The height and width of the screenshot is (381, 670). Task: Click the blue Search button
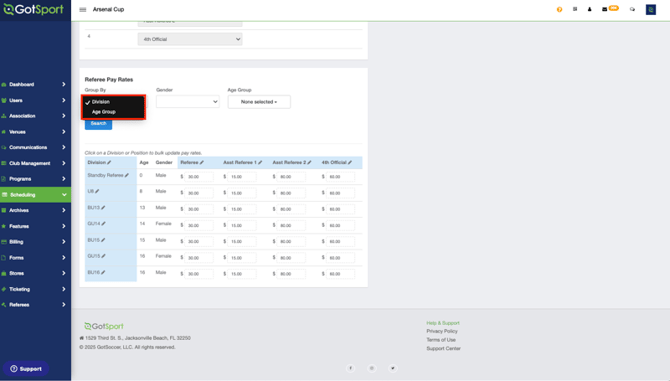coord(98,124)
